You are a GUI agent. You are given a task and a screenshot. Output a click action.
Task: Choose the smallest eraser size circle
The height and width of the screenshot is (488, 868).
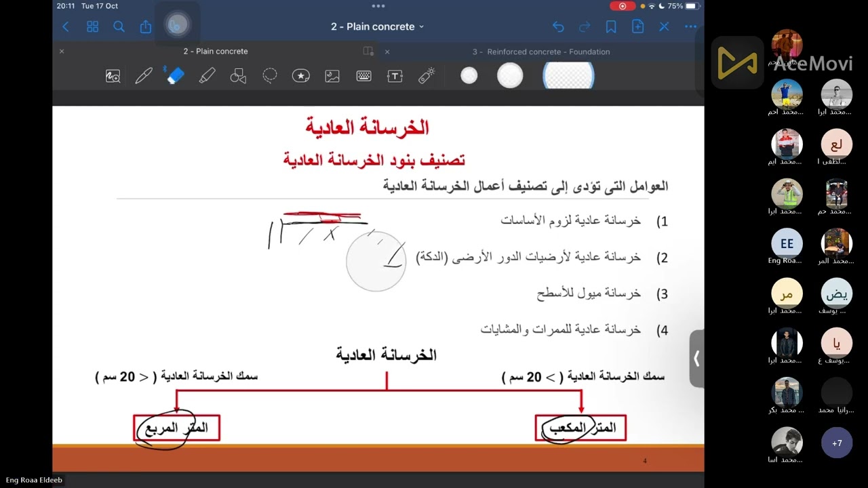[x=469, y=76]
